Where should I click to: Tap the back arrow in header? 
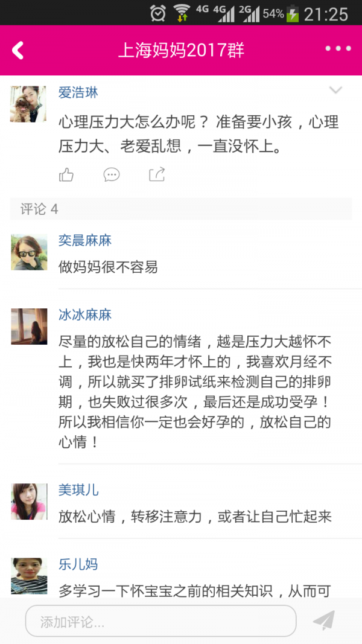[x=18, y=50]
